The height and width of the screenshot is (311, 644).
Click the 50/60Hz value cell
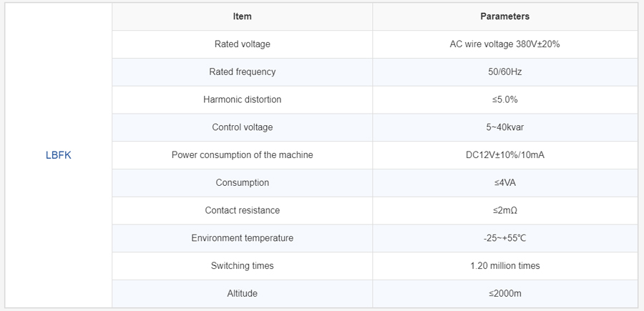(x=504, y=72)
